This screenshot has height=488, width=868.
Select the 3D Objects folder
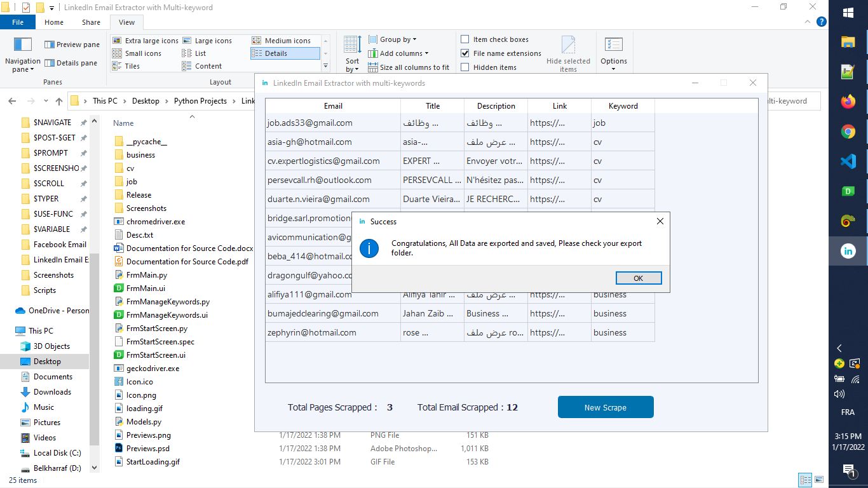[x=46, y=346]
